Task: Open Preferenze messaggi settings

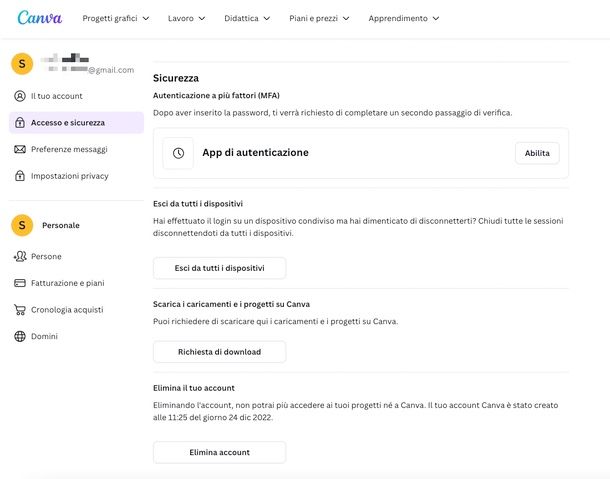Action: pyautogui.click(x=76, y=149)
